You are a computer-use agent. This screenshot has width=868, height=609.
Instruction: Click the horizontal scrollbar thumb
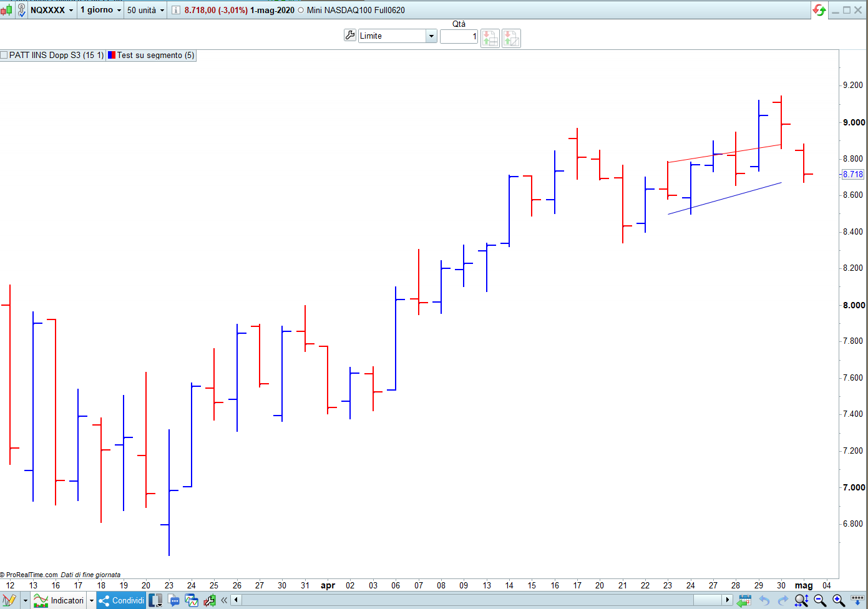tap(708, 600)
